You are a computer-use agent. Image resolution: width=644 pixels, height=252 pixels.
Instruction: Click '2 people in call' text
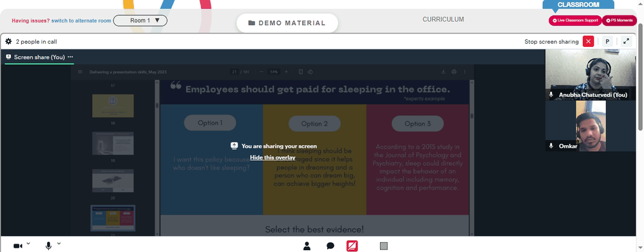coord(36,41)
